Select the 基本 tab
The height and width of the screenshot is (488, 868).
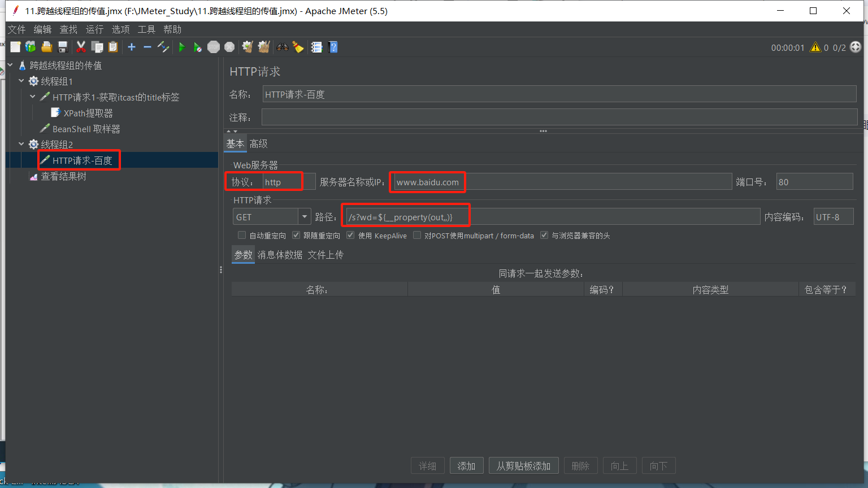click(x=235, y=144)
